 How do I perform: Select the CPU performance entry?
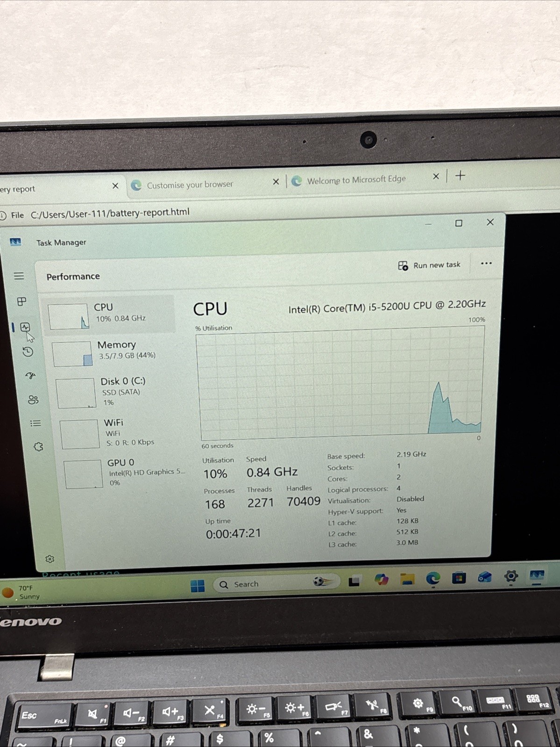[x=109, y=314]
